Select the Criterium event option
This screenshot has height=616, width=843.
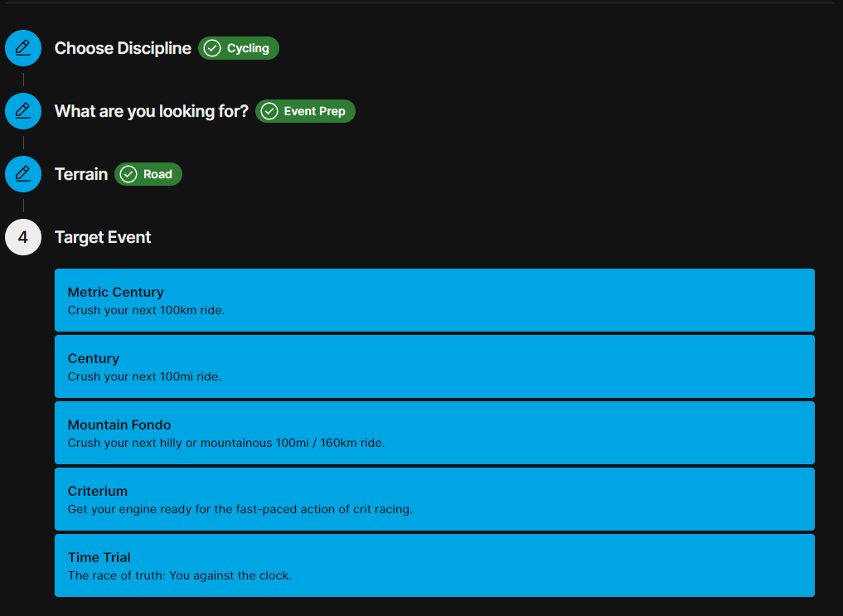click(x=434, y=499)
